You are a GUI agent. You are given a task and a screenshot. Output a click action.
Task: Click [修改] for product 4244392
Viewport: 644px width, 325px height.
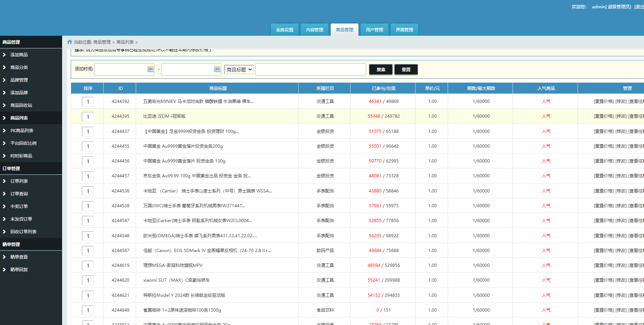(x=621, y=101)
